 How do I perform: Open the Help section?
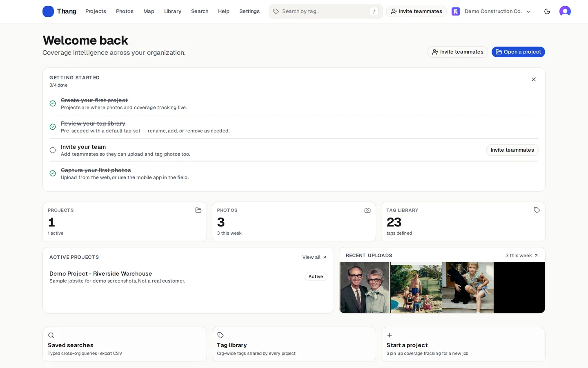[x=224, y=11]
